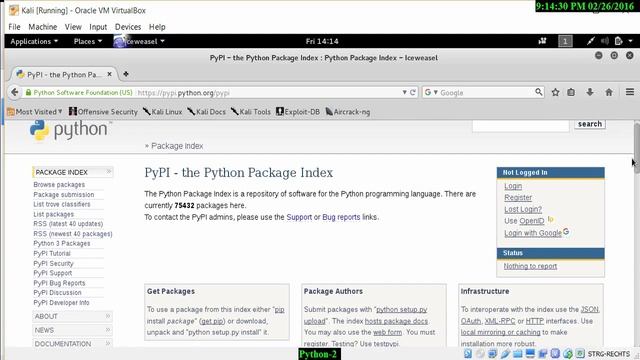The width and height of the screenshot is (640, 360).
Task: Click the green padlock site identity icon
Action: click(x=28, y=93)
